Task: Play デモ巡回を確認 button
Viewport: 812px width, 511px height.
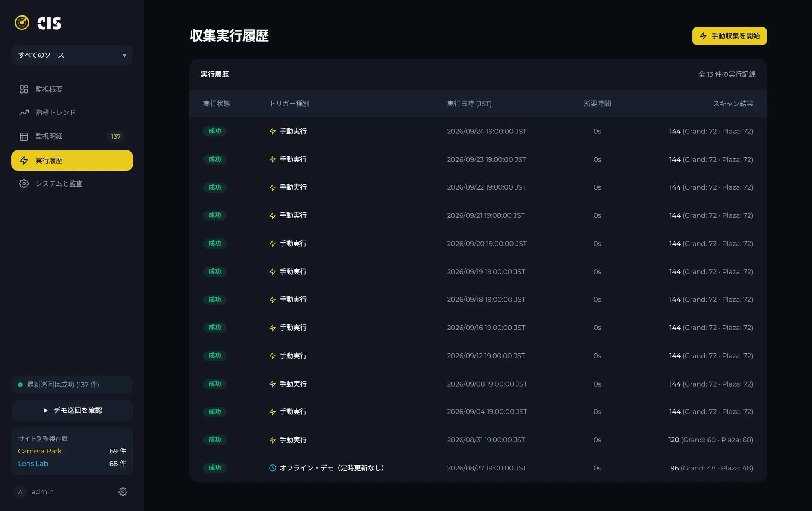Action: click(x=72, y=410)
